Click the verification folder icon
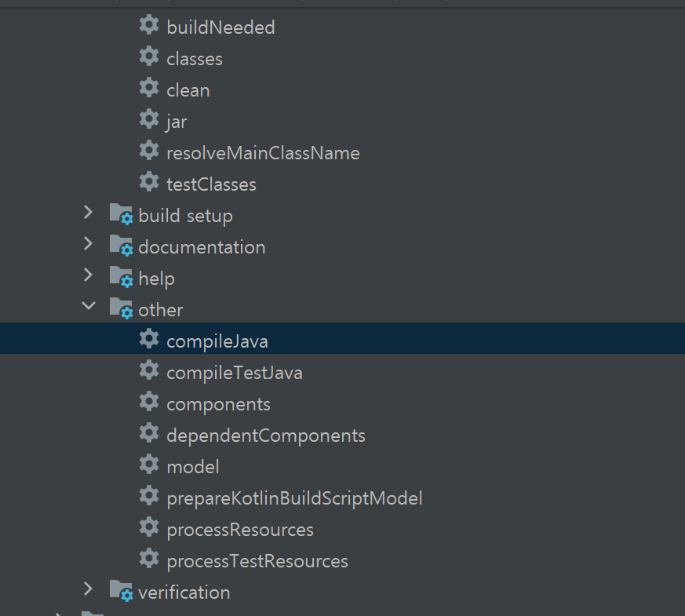Image resolution: width=685 pixels, height=616 pixels. pos(121,591)
